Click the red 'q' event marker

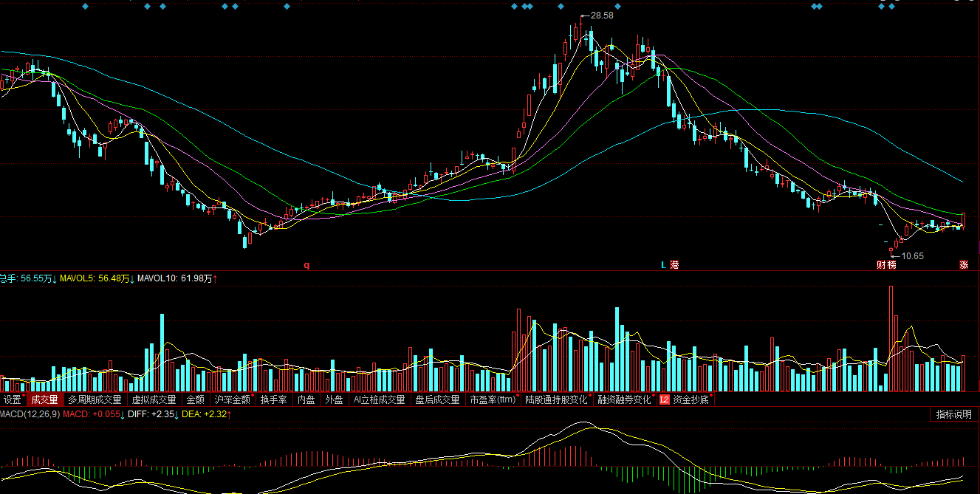point(306,264)
